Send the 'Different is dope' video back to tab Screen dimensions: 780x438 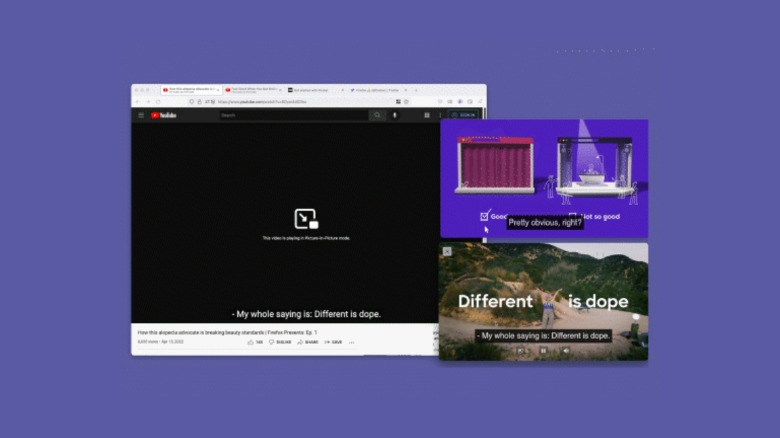[x=521, y=351]
